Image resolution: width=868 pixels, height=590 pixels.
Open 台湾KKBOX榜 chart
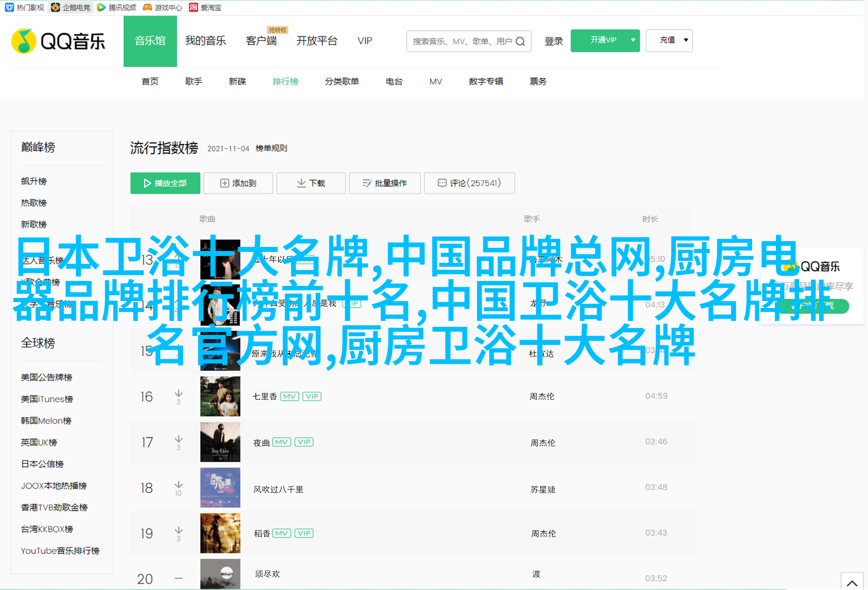click(47, 529)
